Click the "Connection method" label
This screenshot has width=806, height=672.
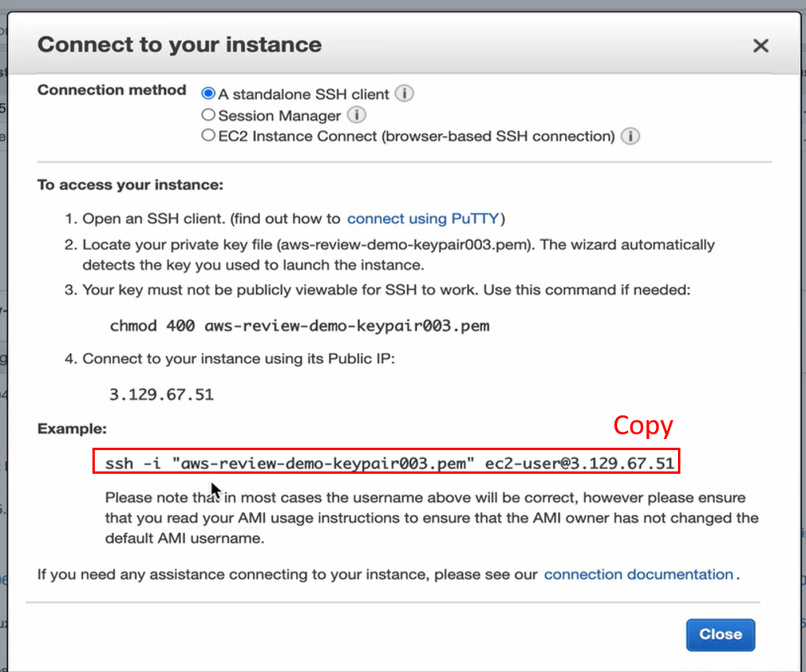click(111, 90)
